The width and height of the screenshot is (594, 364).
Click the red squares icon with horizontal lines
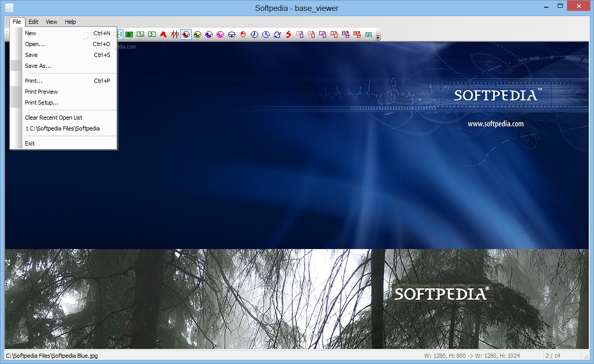tap(357, 34)
